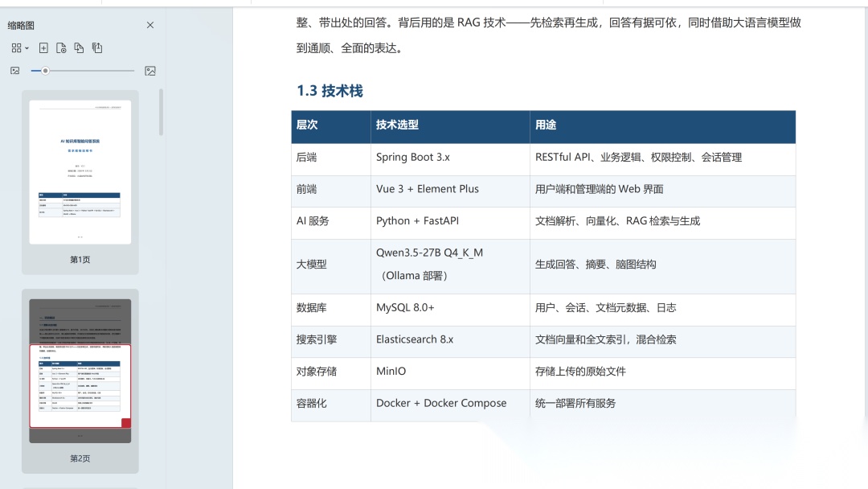Click the 第1页 label
Image resolution: width=868 pixels, height=489 pixels.
pos(80,260)
